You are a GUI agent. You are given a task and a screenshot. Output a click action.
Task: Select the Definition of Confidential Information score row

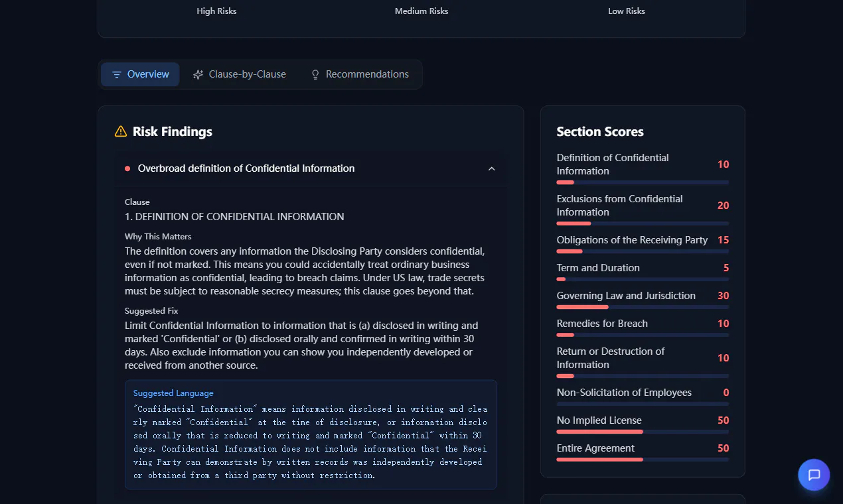point(643,168)
